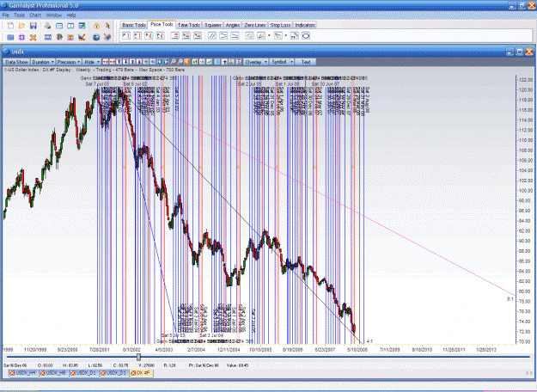Open the Zero Lines tab
Screen dimensions: 537x392
point(255,25)
